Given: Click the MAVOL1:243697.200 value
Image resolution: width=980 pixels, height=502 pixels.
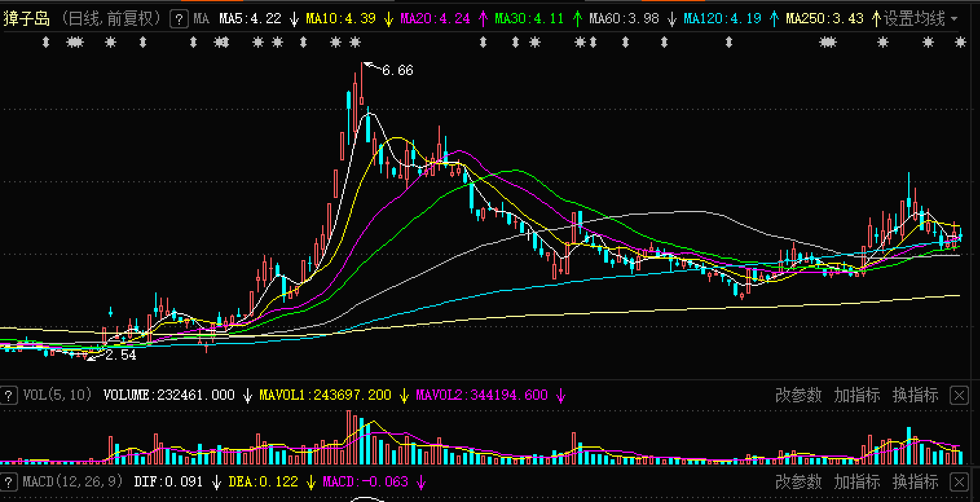Looking at the screenshot, I should coord(325,395).
